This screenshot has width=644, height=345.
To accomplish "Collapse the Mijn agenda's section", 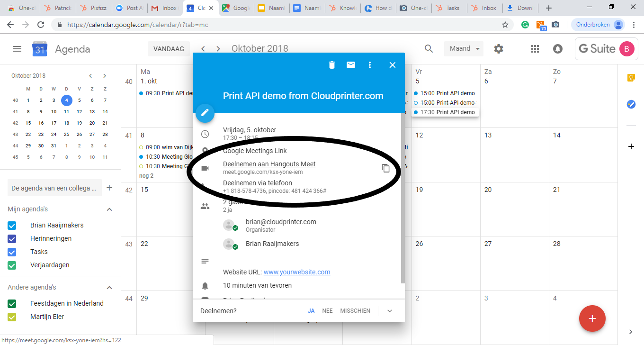I will [109, 209].
